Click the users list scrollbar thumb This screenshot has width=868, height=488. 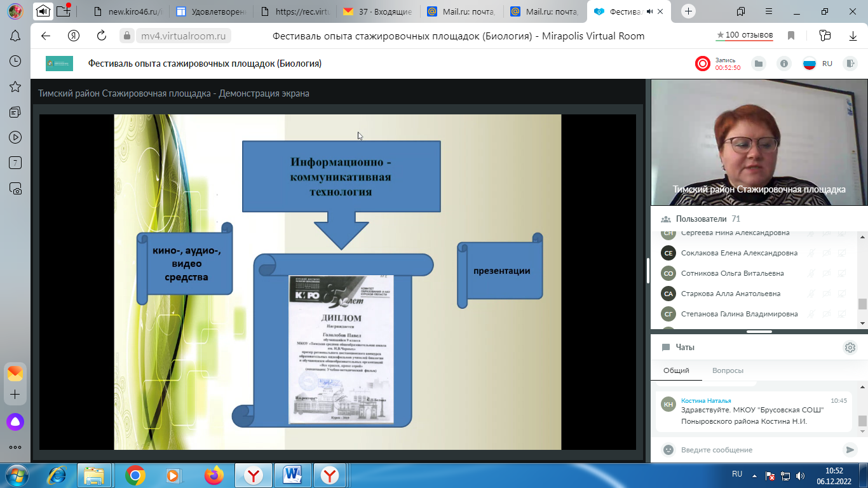click(x=862, y=304)
